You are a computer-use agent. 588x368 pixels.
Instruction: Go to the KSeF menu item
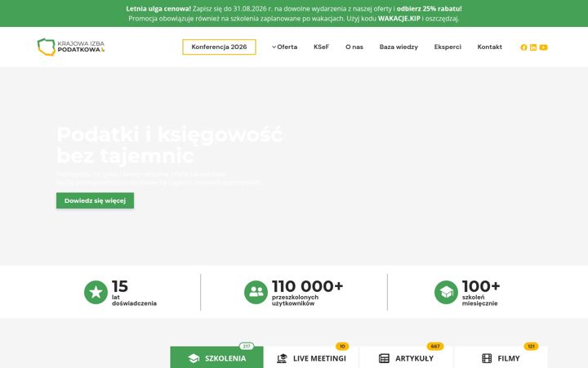[x=322, y=47]
